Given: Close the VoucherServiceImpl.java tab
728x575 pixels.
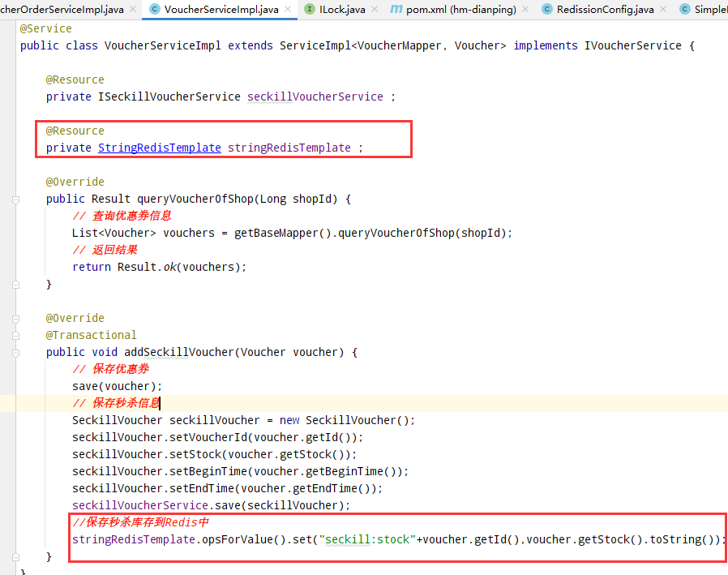Looking at the screenshot, I should click(x=288, y=9).
